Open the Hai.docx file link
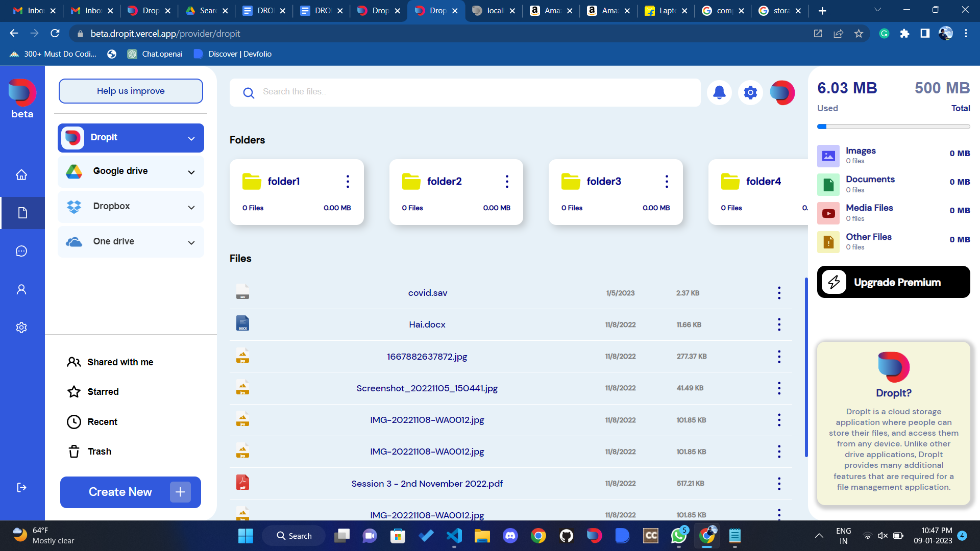980x551 pixels. pyautogui.click(x=427, y=324)
